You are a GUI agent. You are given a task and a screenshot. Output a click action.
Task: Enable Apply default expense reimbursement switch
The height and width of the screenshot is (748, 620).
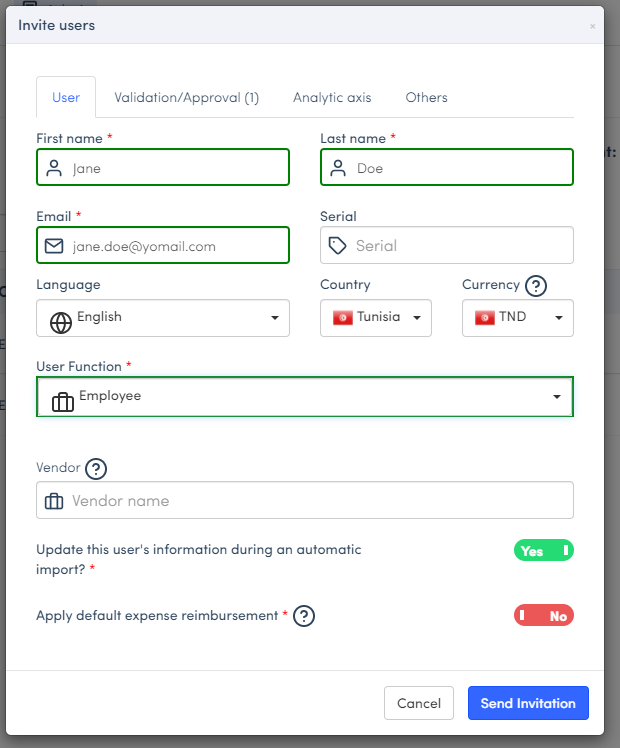click(543, 616)
